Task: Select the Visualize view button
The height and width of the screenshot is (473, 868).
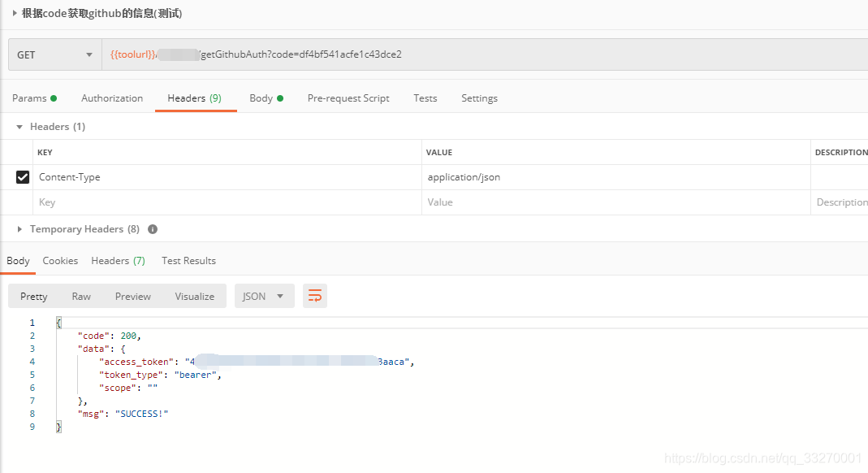Action: tap(194, 297)
